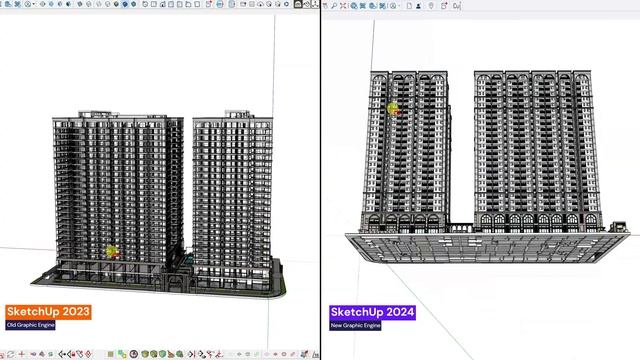Click the red diamond icon in bottom toolbar

tap(88, 354)
